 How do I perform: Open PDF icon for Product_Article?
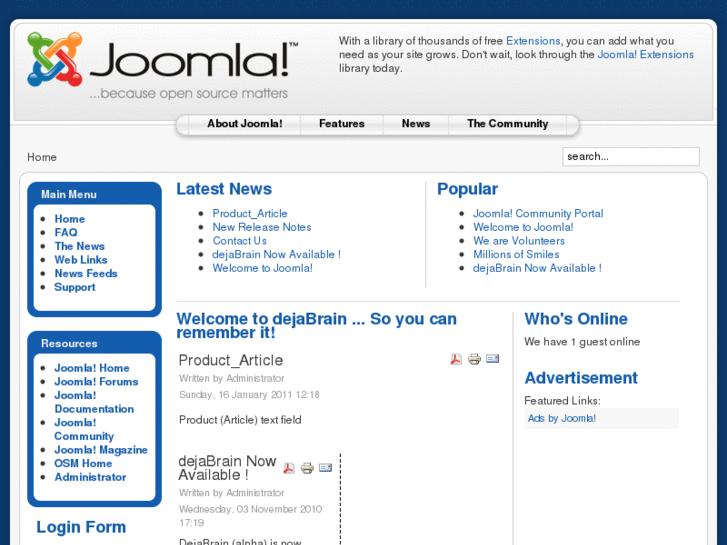456,359
